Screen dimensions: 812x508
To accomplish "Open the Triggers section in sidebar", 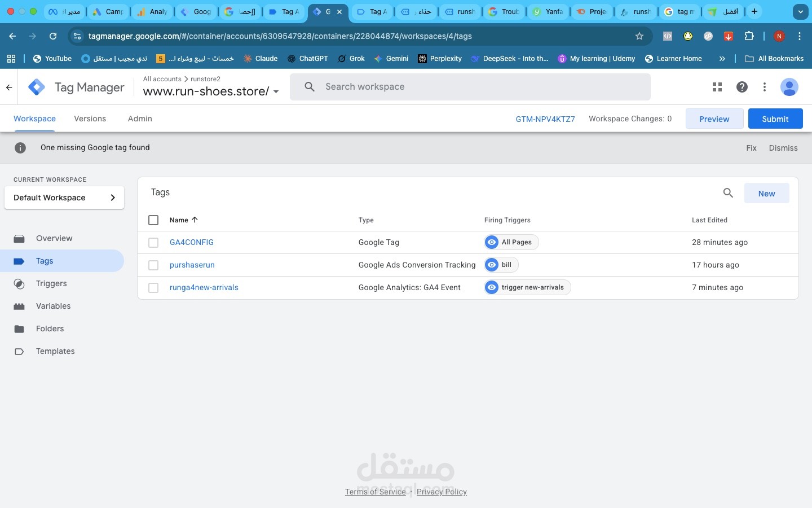I will click(x=51, y=283).
